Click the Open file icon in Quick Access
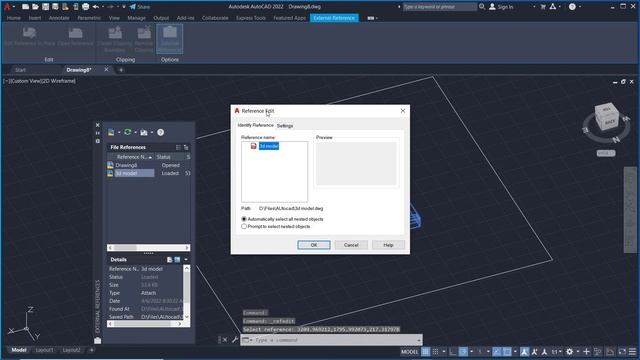 click(35, 7)
